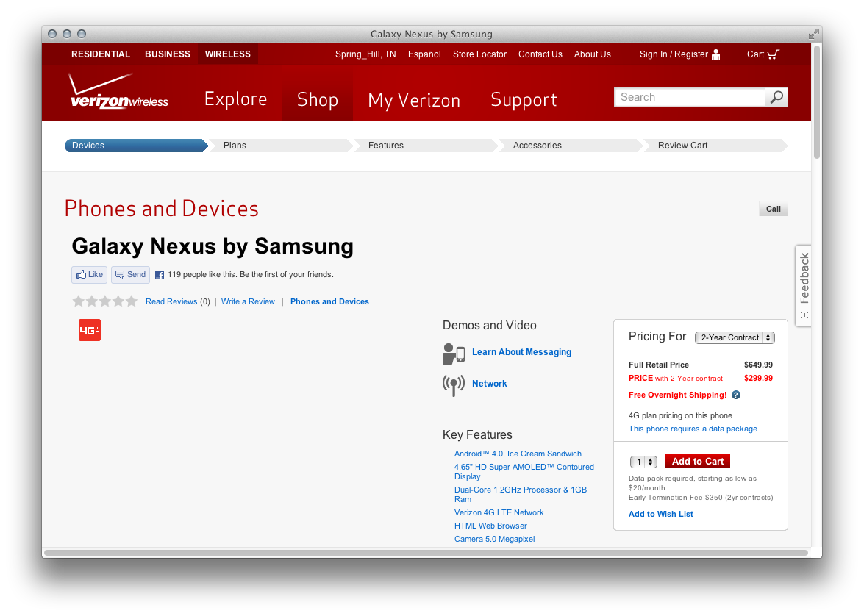Click the Add to Wish List link
Viewport: 864px width, 616px height.
tap(660, 514)
